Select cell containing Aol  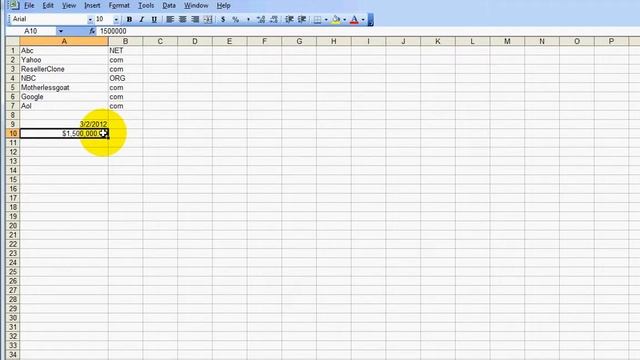64,106
